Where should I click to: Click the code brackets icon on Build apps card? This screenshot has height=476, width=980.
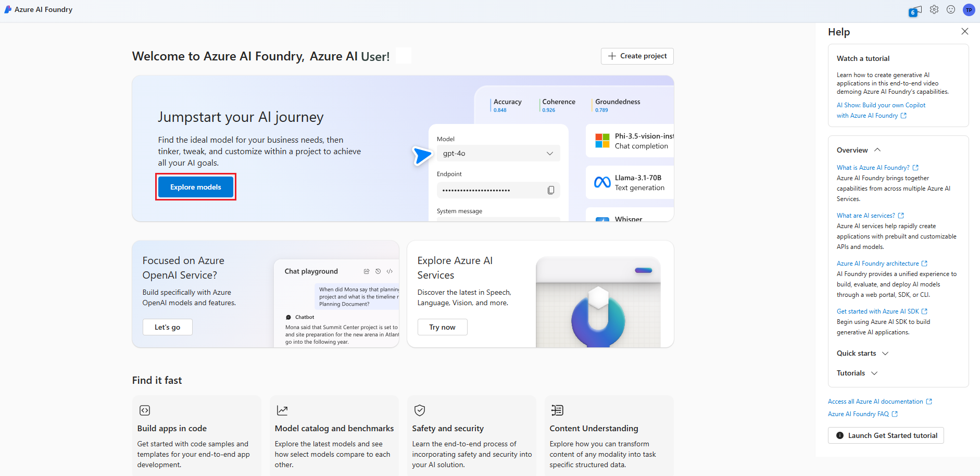145,410
